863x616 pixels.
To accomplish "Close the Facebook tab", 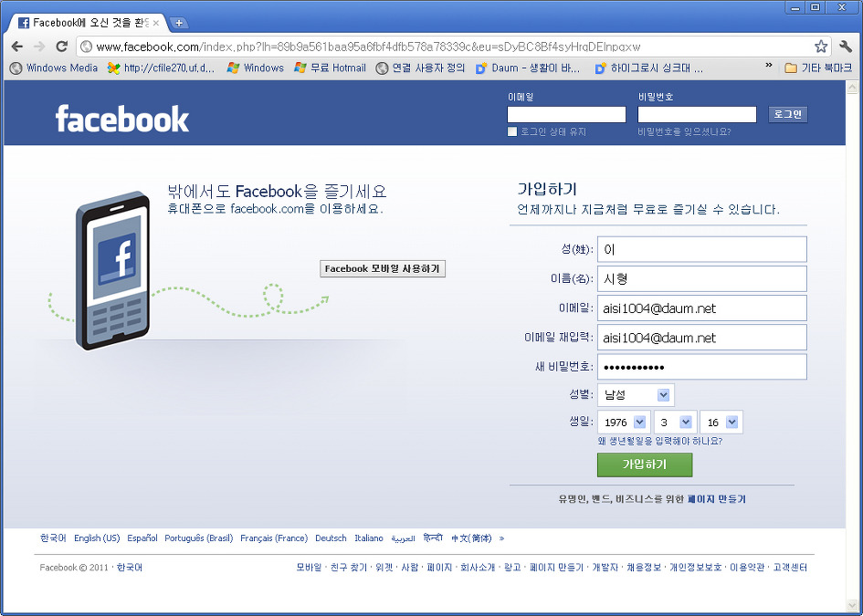I will [x=156, y=23].
